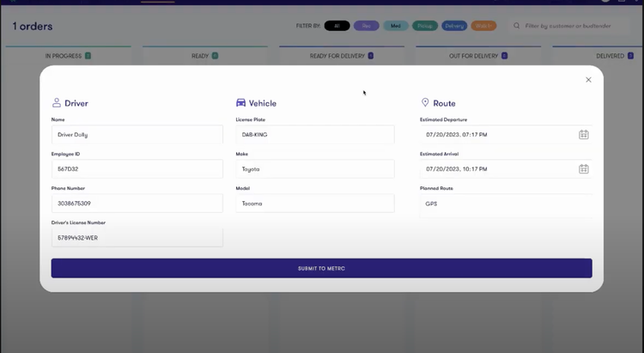Toggle the Delivery filter pill

pos(454,26)
